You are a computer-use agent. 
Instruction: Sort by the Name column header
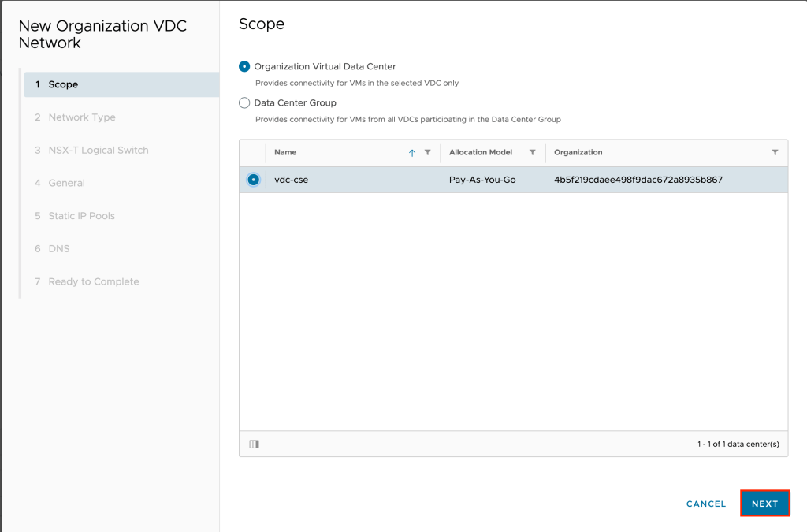[x=285, y=153]
